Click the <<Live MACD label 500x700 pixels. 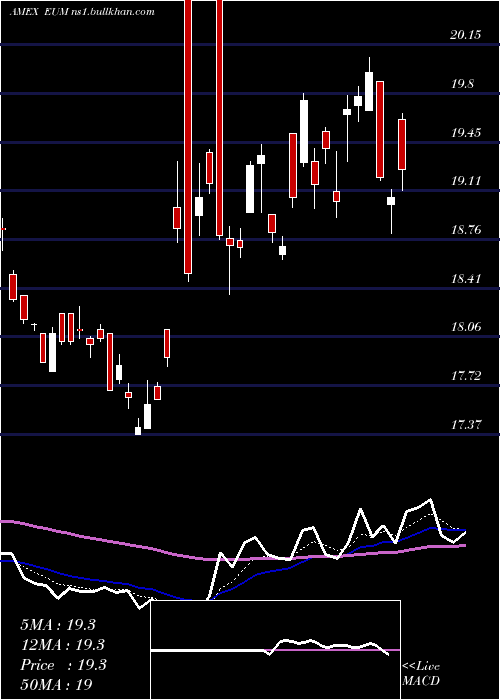click(x=421, y=674)
